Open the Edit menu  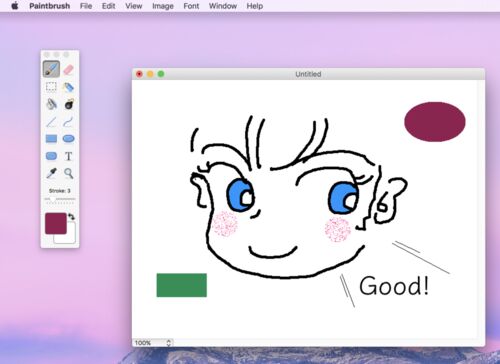click(x=109, y=6)
